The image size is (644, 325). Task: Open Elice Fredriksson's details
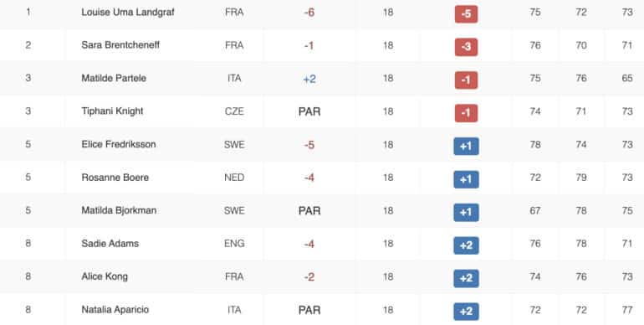[118, 144]
